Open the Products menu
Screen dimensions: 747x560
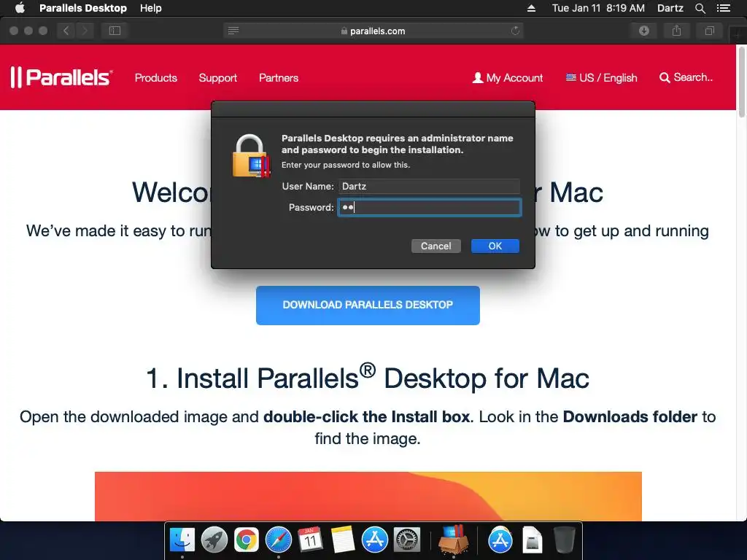point(156,77)
